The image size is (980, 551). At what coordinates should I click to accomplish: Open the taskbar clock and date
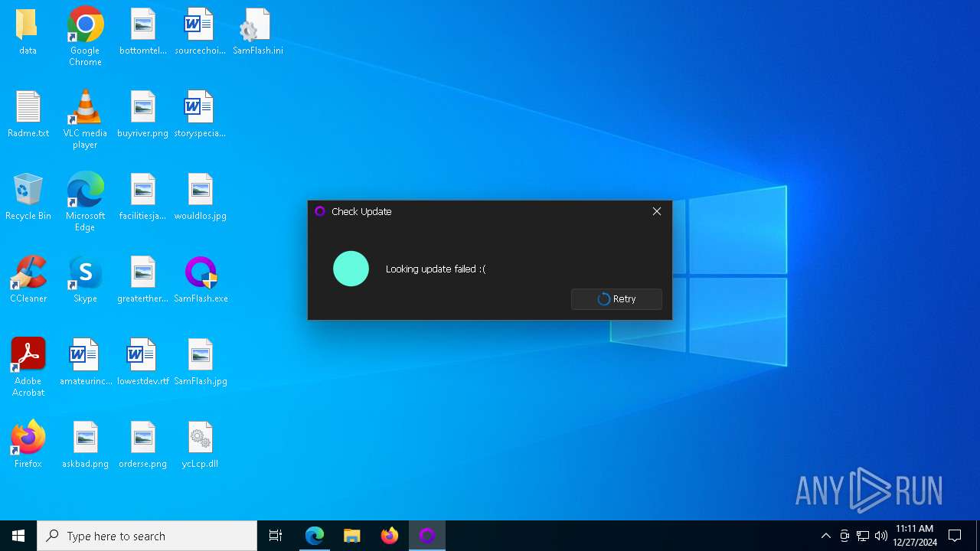(915, 536)
